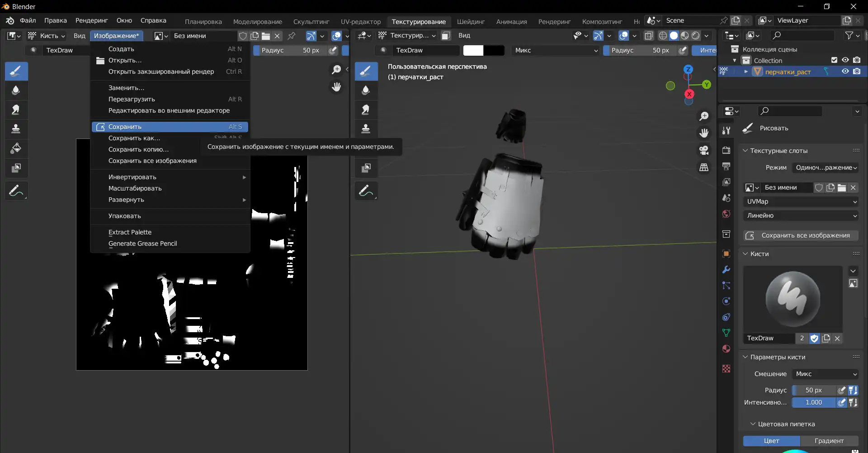Image resolution: width=868 pixels, height=453 pixels.
Task: Click Сохранить как… menu entry
Action: [134, 138]
